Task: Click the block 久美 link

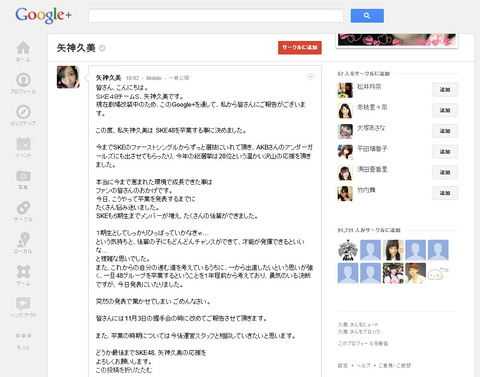Action: click(x=359, y=332)
